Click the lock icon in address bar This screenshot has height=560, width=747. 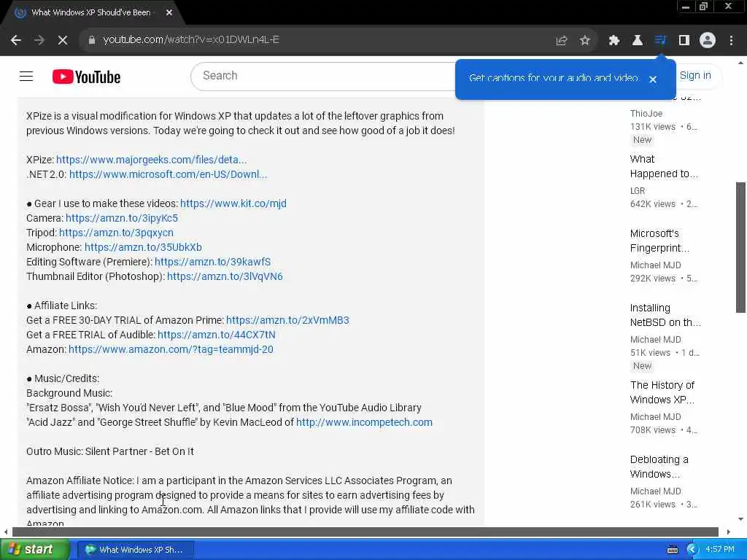click(91, 40)
